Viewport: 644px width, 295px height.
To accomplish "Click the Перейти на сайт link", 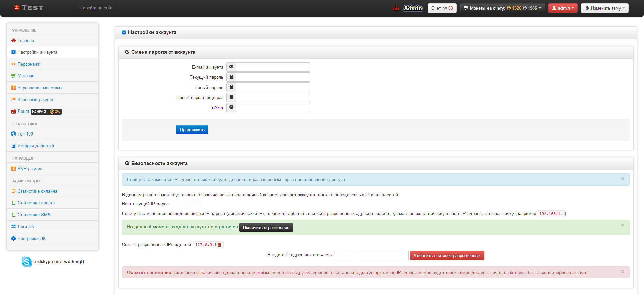I will click(96, 8).
